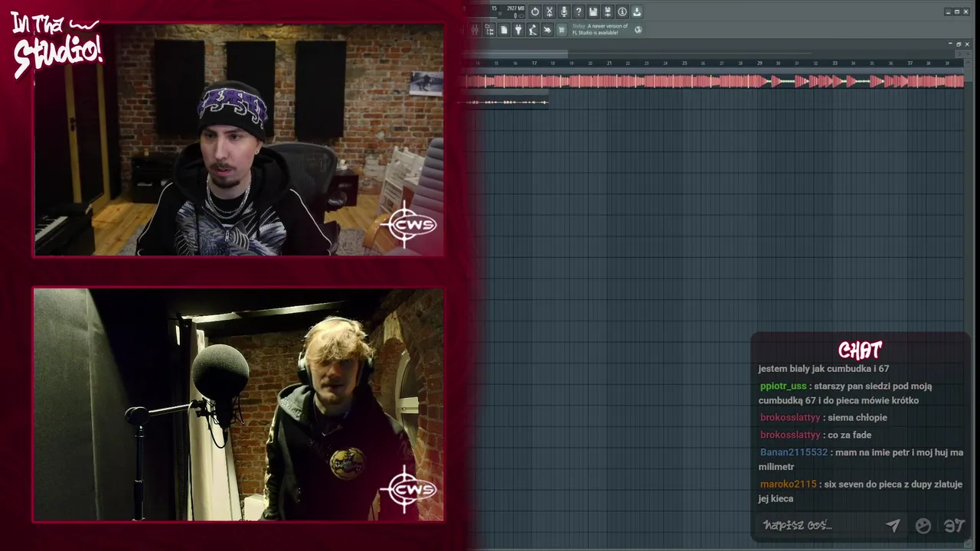Click the bottom webcam feed with microphone
The width and height of the screenshot is (980, 551).
[x=239, y=405]
